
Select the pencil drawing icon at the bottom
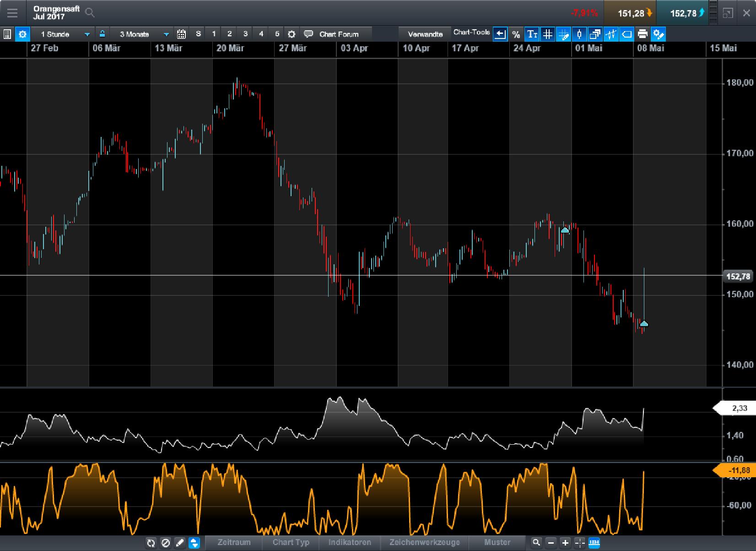[x=180, y=543]
